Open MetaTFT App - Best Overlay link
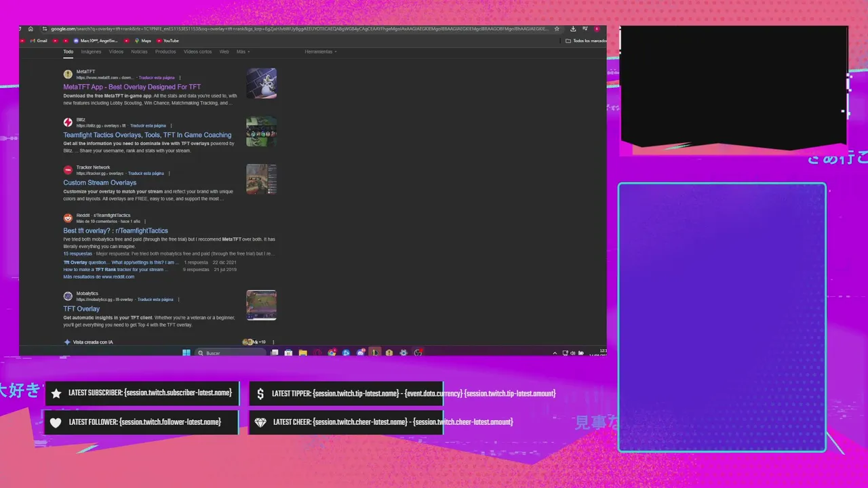The image size is (868, 488). coord(132,87)
